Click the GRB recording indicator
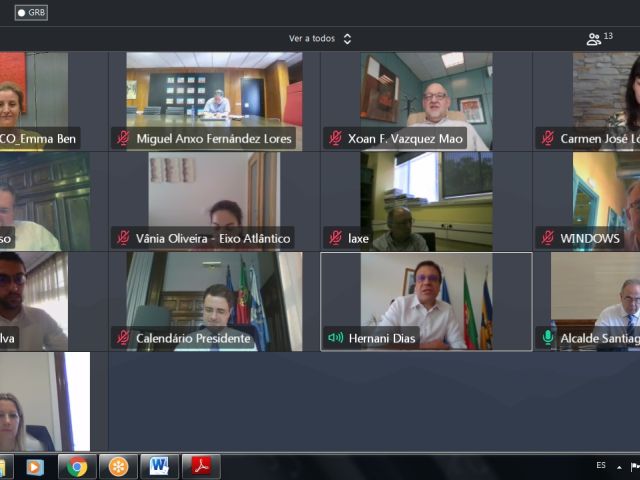Viewport: 640px width, 480px height. point(31,13)
